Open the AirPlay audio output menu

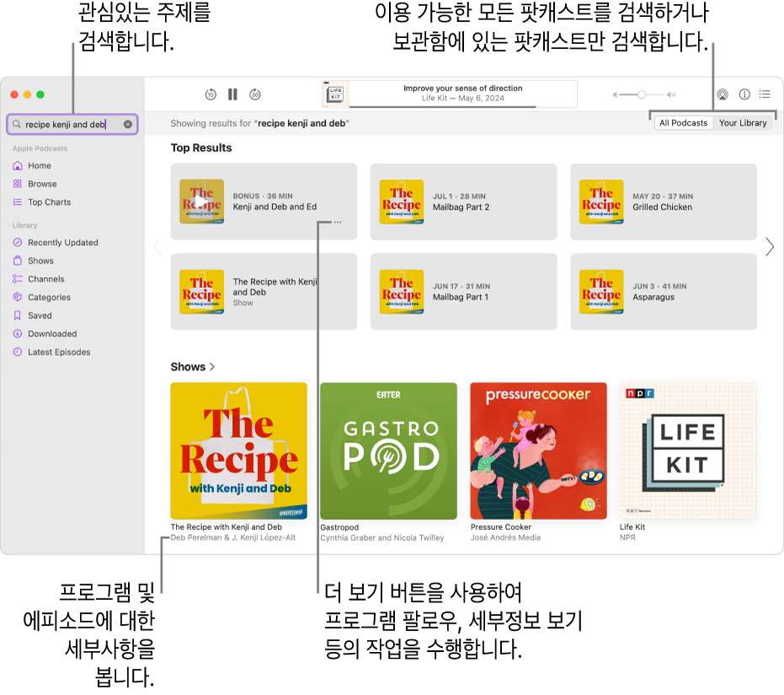[722, 94]
